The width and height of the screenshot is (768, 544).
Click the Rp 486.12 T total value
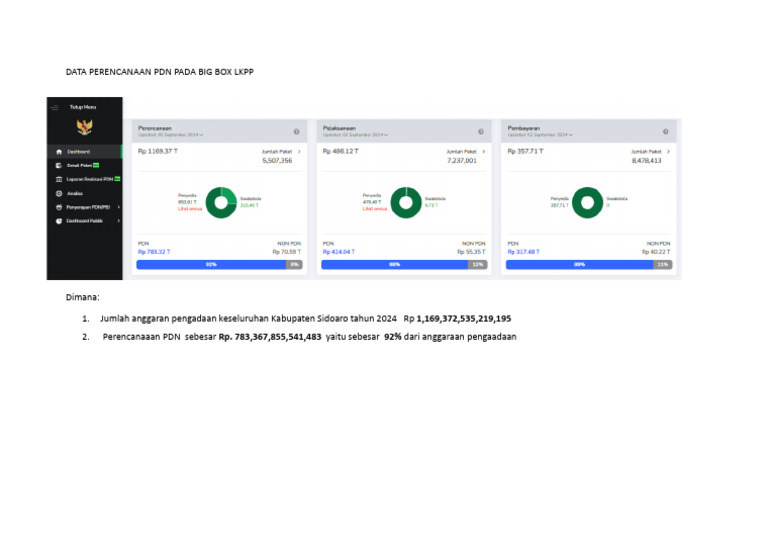tap(340, 152)
